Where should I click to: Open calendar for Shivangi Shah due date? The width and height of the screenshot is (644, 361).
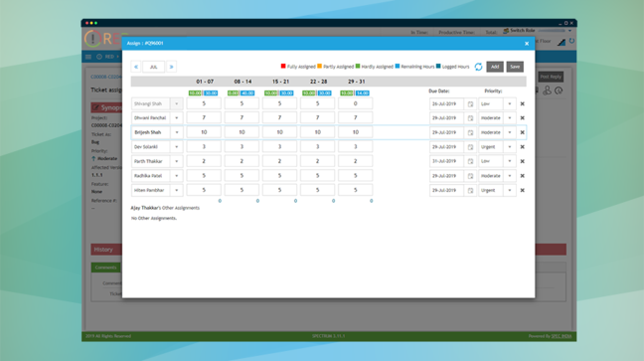[470, 104]
